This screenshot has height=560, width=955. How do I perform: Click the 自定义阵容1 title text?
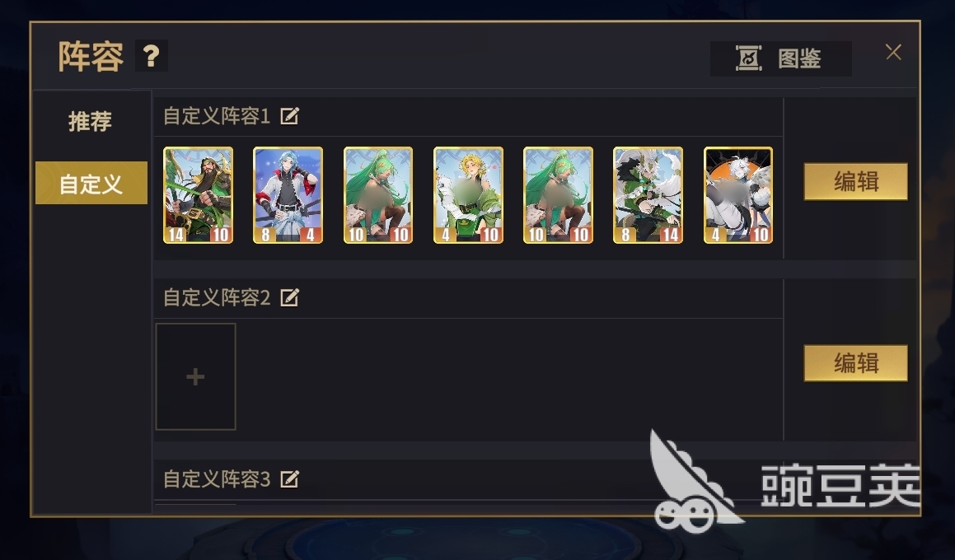217,116
